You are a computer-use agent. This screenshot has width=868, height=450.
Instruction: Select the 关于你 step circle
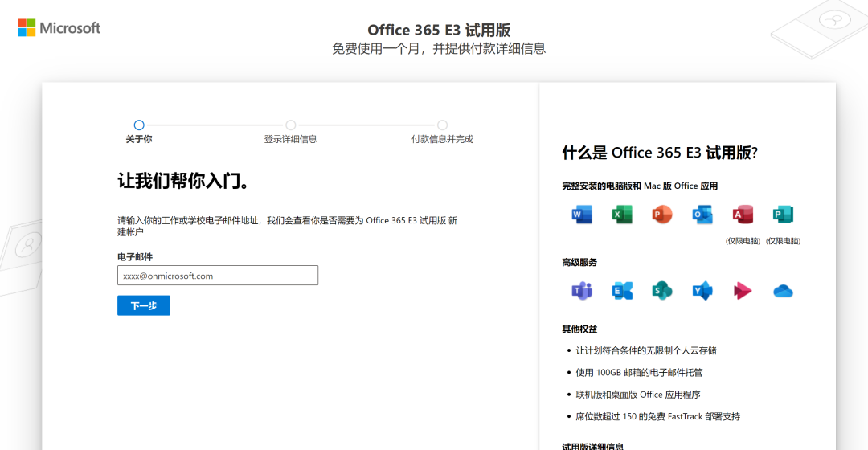click(x=139, y=125)
